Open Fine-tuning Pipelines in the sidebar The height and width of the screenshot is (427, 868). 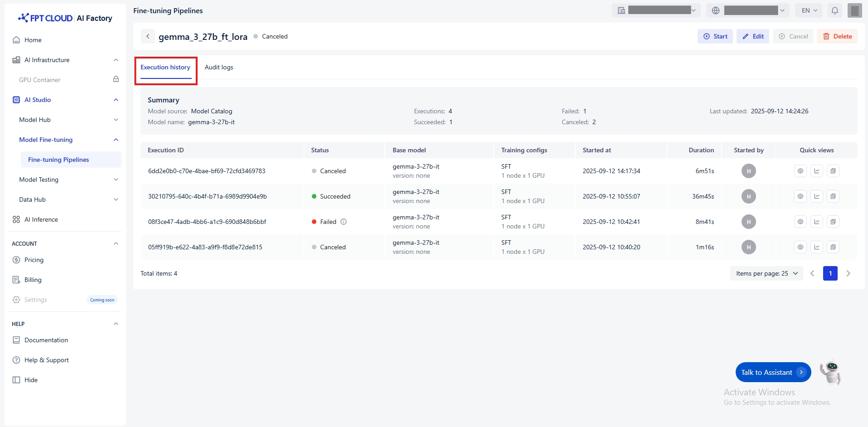(58, 160)
